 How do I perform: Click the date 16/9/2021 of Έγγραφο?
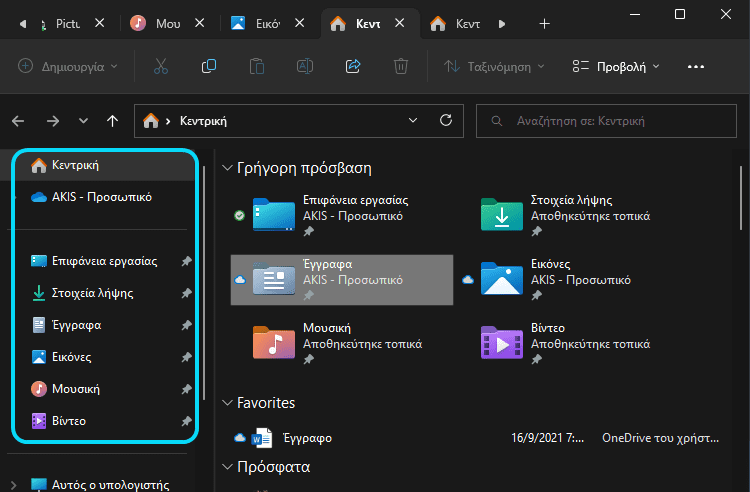coord(547,437)
